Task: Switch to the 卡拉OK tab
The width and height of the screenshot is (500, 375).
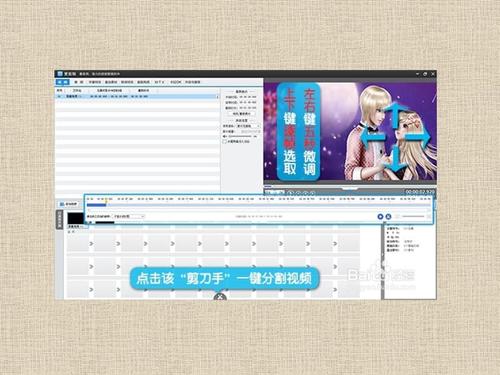Action: coord(176,82)
